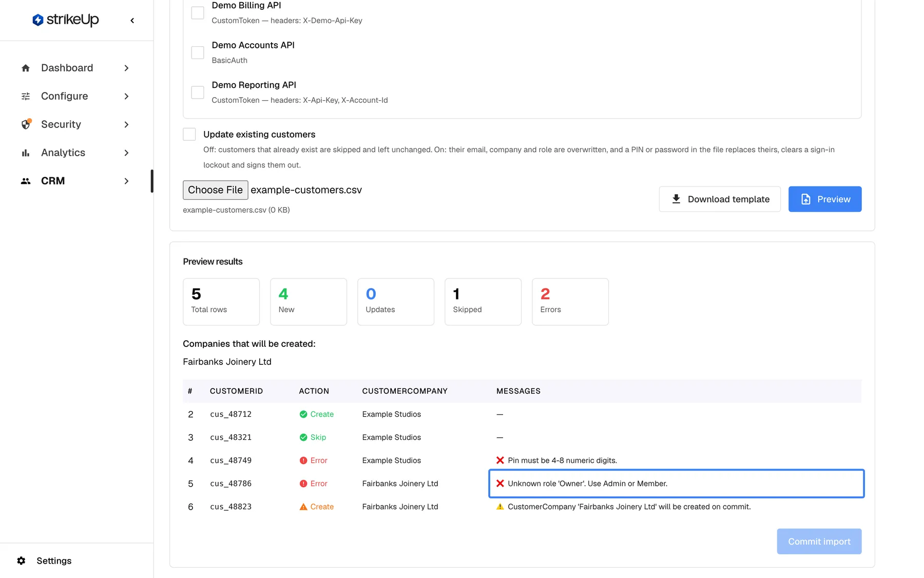Image resolution: width=924 pixels, height=578 pixels.
Task: Click the red X beside the Pin message
Action: pos(500,460)
